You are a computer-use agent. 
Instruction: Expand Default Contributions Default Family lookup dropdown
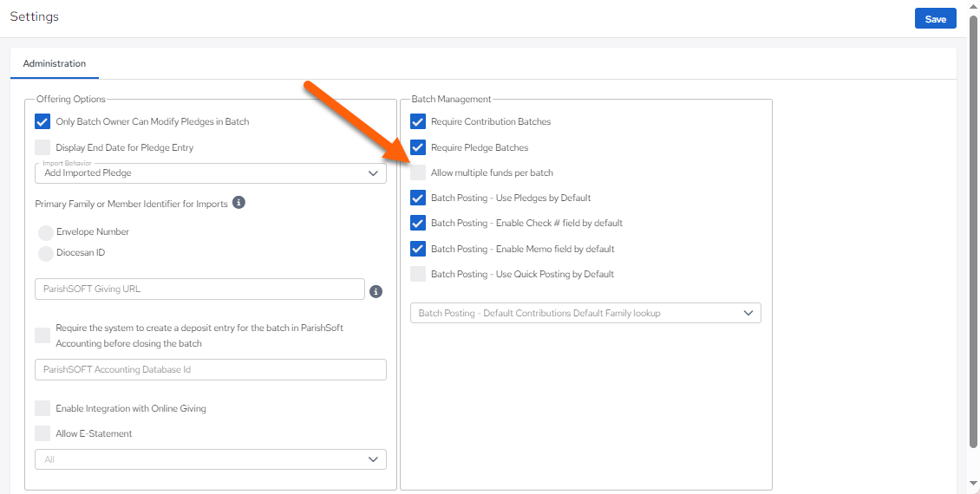pos(585,313)
